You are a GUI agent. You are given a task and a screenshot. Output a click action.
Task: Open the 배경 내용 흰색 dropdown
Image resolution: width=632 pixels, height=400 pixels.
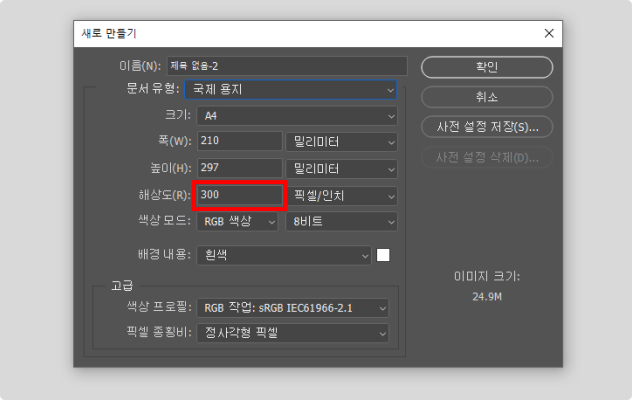tap(284, 255)
